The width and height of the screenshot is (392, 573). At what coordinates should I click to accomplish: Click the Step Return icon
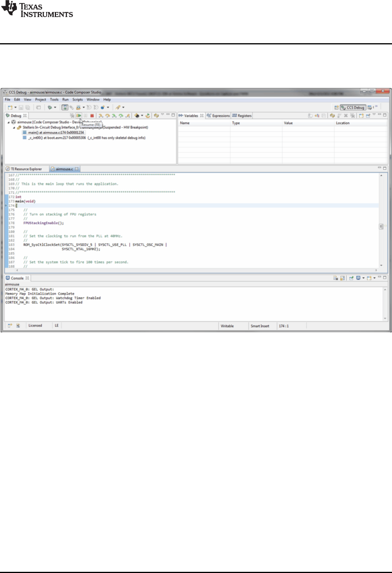click(x=128, y=116)
